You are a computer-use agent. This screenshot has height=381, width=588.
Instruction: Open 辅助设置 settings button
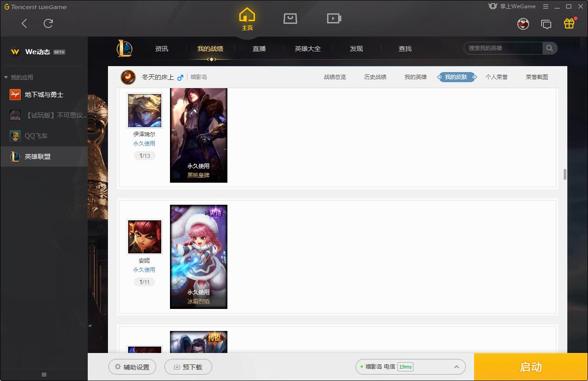[132, 367]
